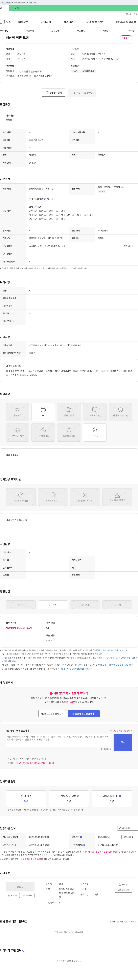138x980 pixels.
Task: Switch to the 우대사항 tab
Action: pos(55,31)
